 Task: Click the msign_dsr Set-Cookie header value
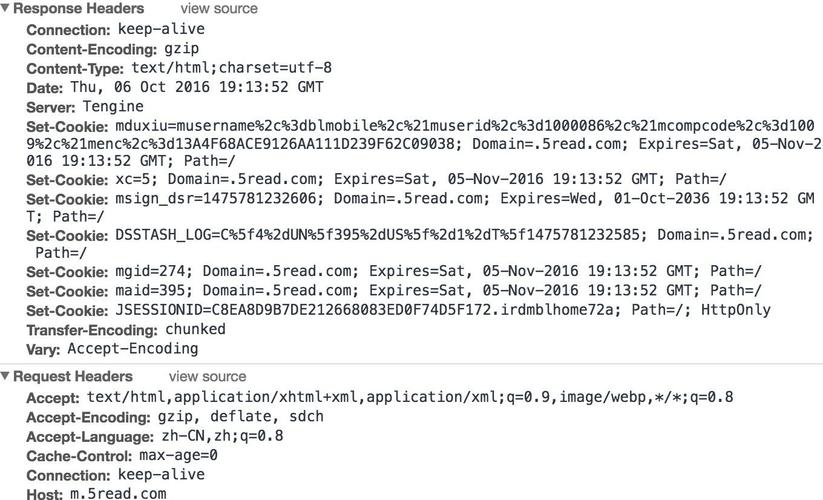point(460,199)
